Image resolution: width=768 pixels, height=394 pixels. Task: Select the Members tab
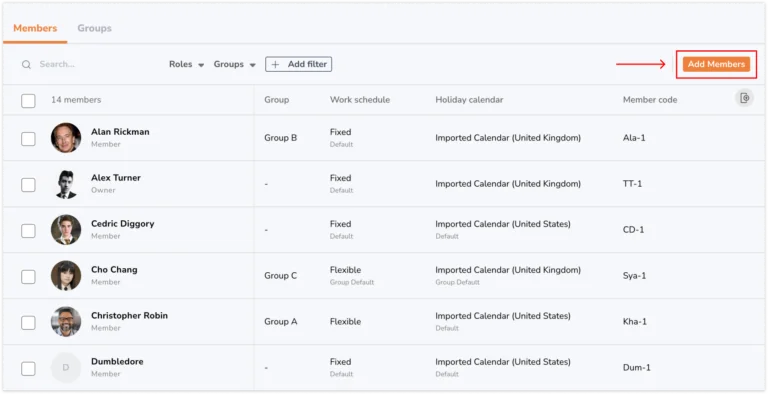point(35,28)
